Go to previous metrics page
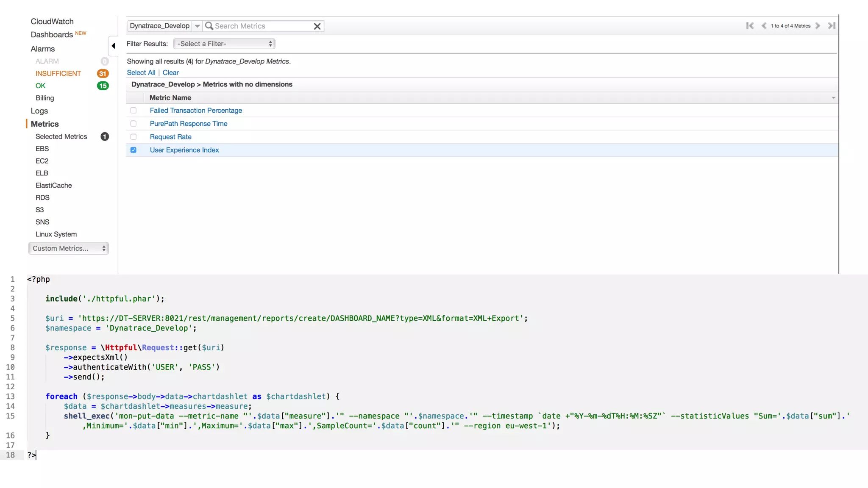Screen dimensions: 868x488 coord(764,26)
